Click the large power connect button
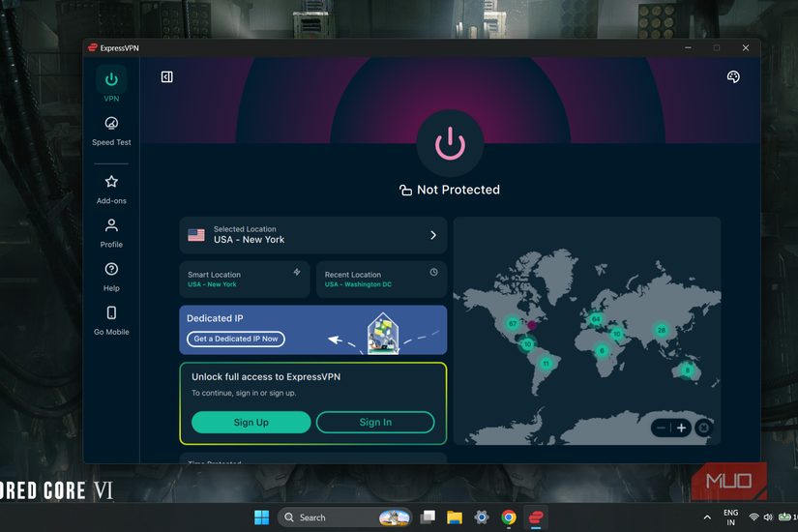This screenshot has width=798, height=532. pos(450,143)
